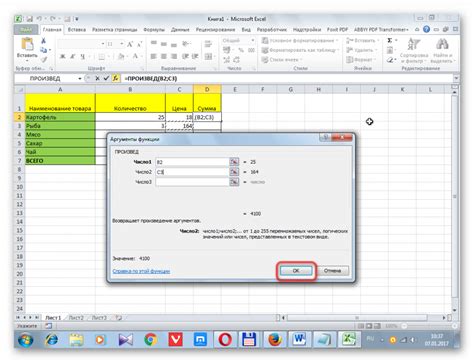Click the collapse dialog icon next to Число3

pyautogui.click(x=234, y=182)
